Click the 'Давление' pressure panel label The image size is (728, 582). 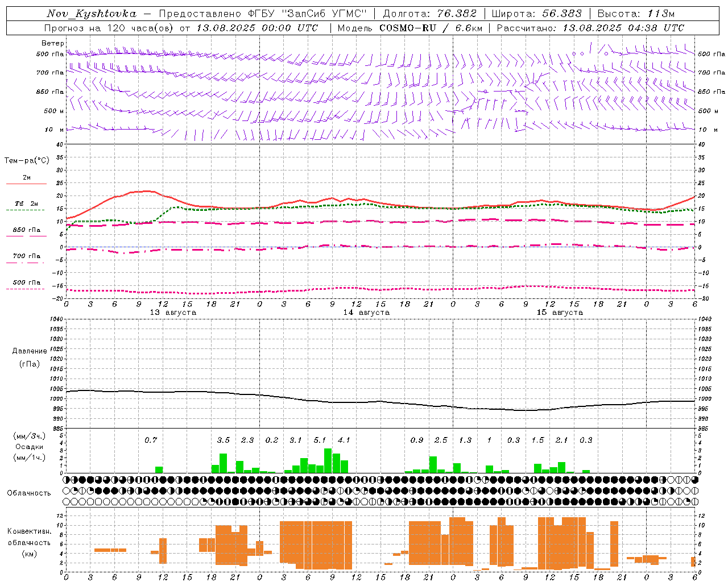click(30, 351)
